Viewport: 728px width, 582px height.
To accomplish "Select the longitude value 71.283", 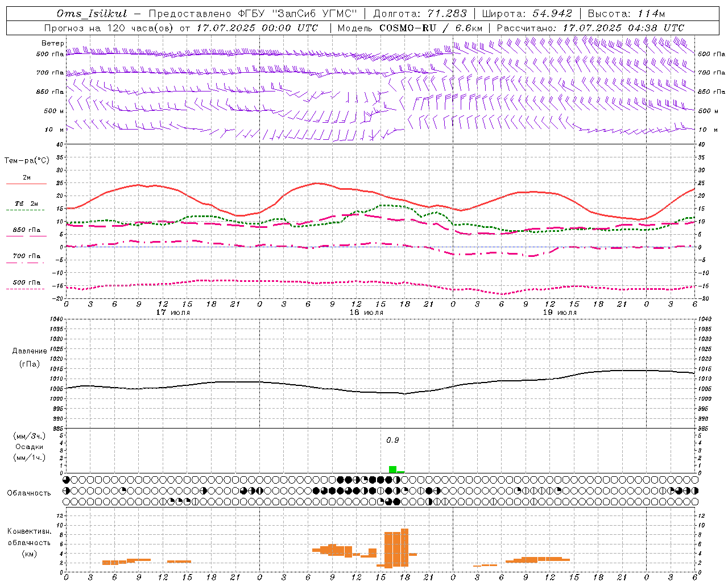I will click(447, 14).
